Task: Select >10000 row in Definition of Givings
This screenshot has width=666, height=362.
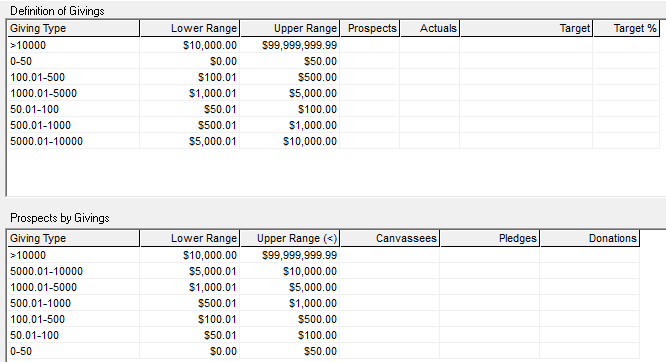Action: click(334, 45)
